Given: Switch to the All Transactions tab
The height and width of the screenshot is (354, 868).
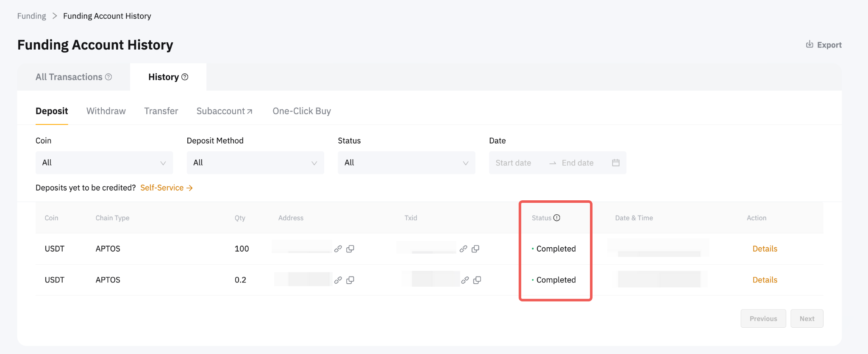Looking at the screenshot, I should pos(69,77).
